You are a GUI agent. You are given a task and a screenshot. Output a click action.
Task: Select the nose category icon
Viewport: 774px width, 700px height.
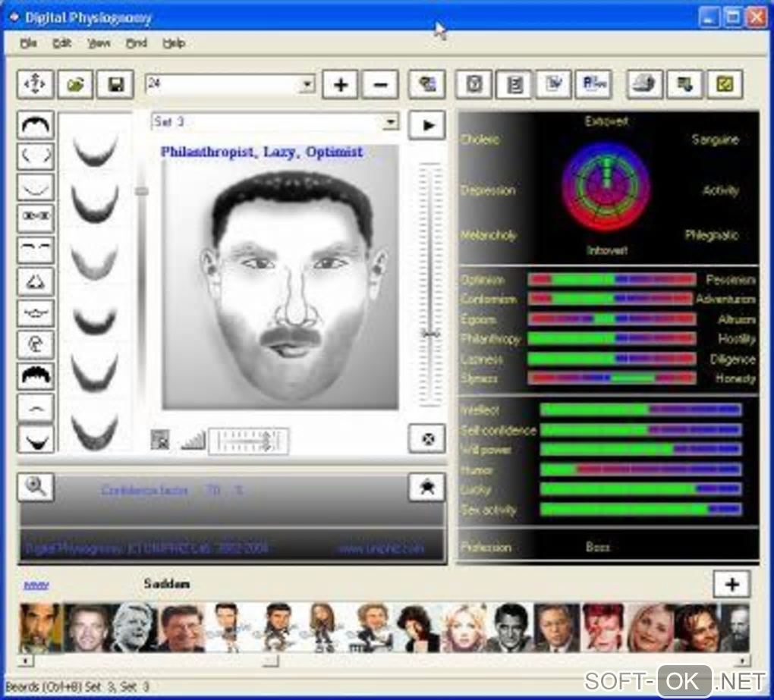pos(35,281)
